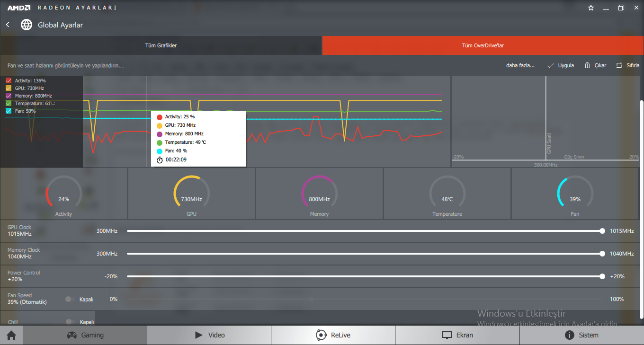The width and height of the screenshot is (644, 345).
Task: Open the Ekran section
Action: click(457, 335)
